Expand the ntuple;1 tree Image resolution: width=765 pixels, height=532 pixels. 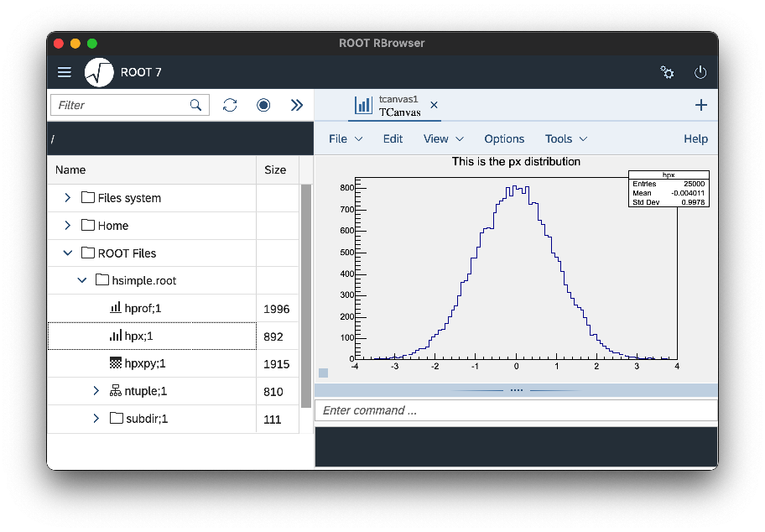[x=96, y=391]
